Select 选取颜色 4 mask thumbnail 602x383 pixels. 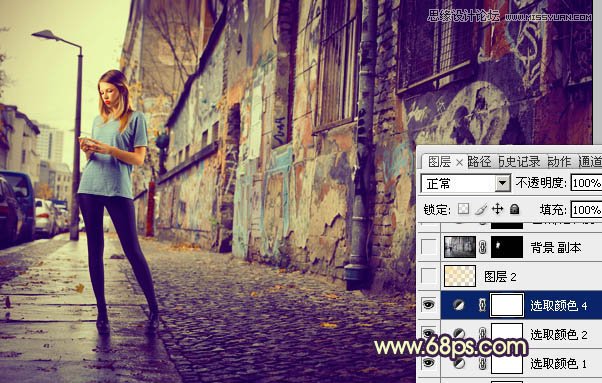click(507, 305)
